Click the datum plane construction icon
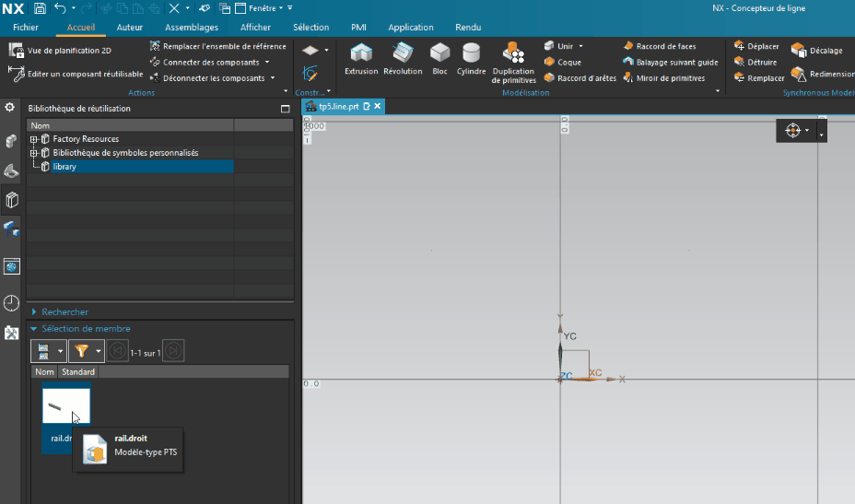 click(x=310, y=50)
